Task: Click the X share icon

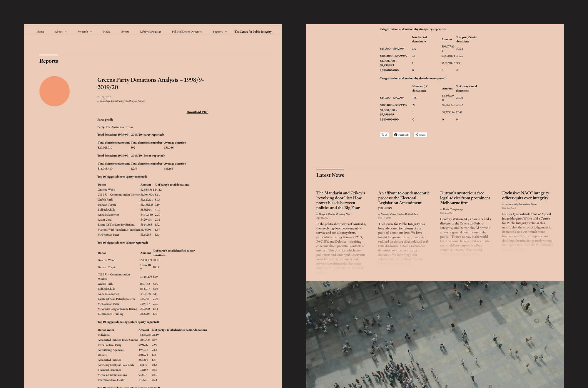Action: (384, 135)
